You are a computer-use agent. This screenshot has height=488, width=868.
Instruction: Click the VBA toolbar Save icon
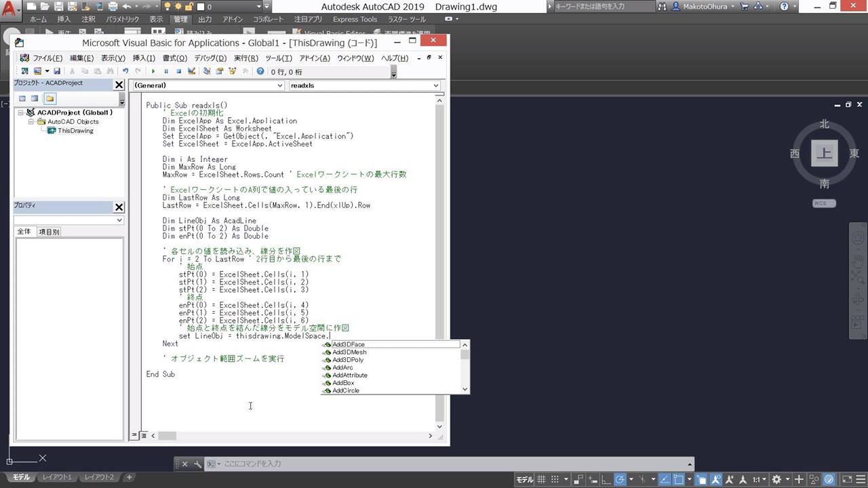pos(57,71)
